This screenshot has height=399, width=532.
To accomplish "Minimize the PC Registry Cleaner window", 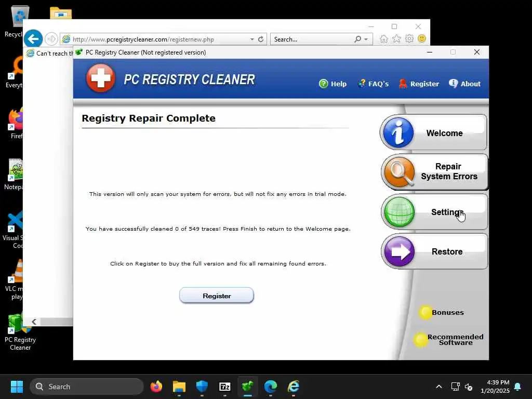I will (430, 52).
